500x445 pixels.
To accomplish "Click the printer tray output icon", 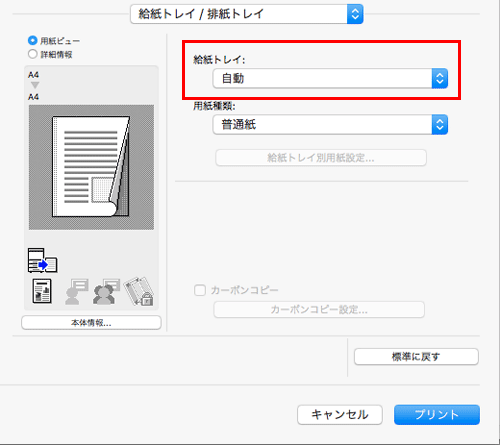I will 43,260.
